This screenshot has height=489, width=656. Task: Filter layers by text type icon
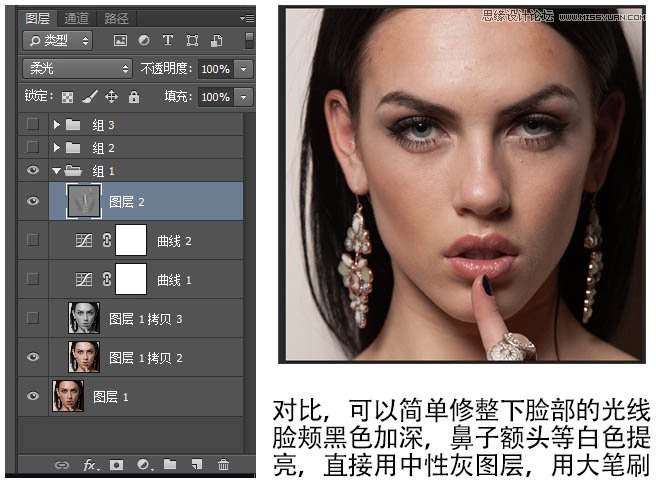[x=167, y=41]
